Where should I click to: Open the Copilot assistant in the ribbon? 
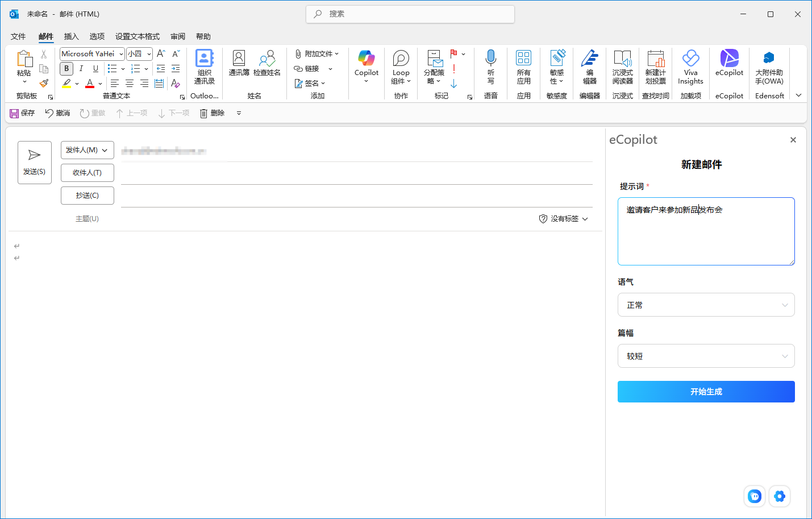366,67
